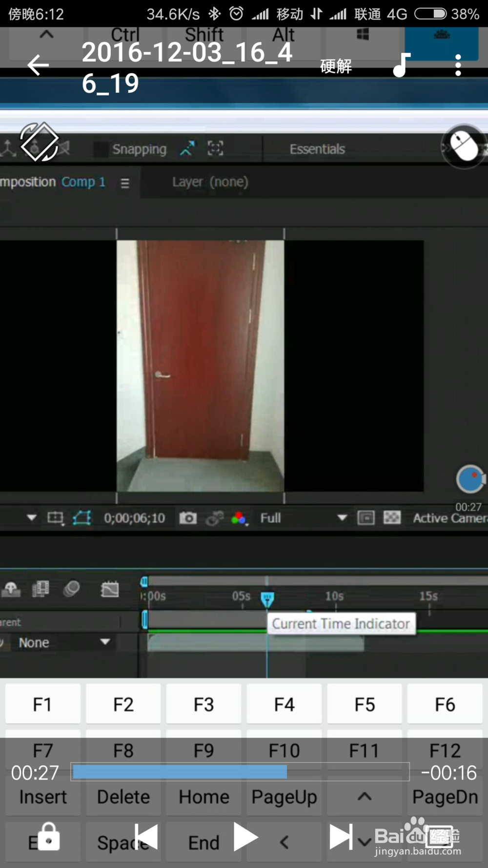Image resolution: width=488 pixels, height=868 pixels.
Task: Open the Show Channel RGB color icon
Action: (x=239, y=518)
